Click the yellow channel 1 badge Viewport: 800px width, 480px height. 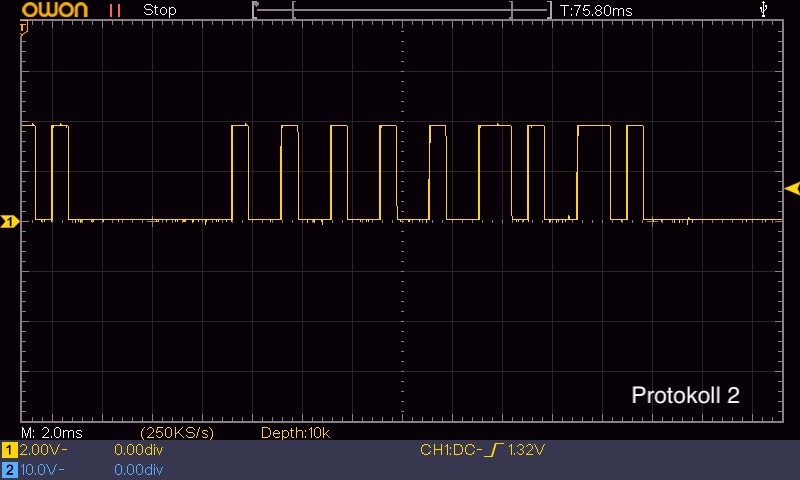coord(9,450)
